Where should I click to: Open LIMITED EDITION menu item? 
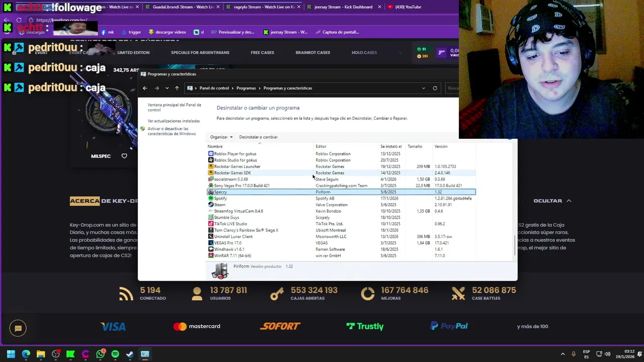click(133, 52)
